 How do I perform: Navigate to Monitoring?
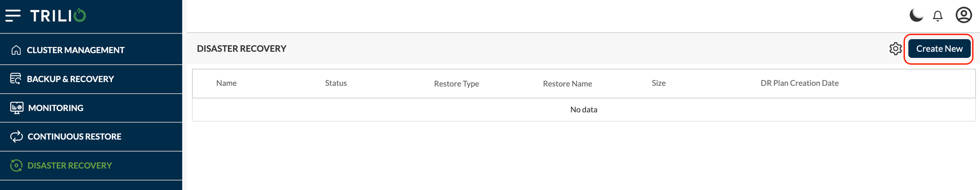click(x=56, y=108)
